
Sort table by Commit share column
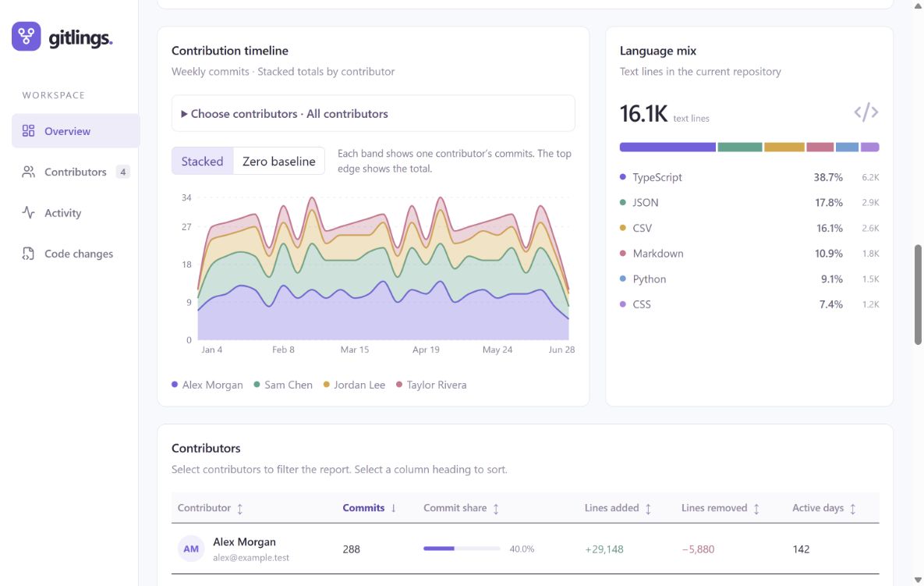click(x=462, y=508)
